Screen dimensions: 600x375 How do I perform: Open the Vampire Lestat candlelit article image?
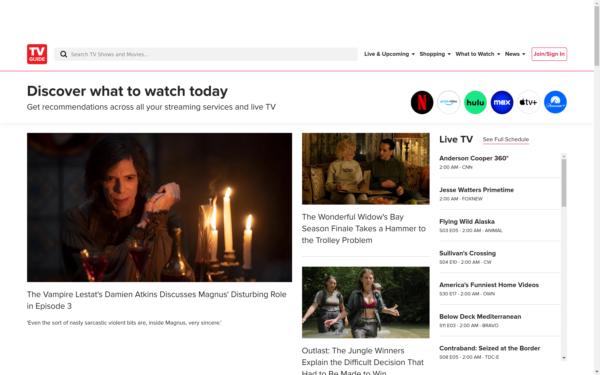pos(159,207)
